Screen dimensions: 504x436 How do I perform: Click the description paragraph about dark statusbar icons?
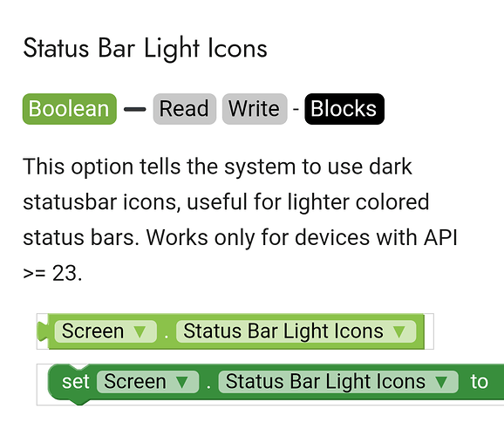[x=240, y=220]
